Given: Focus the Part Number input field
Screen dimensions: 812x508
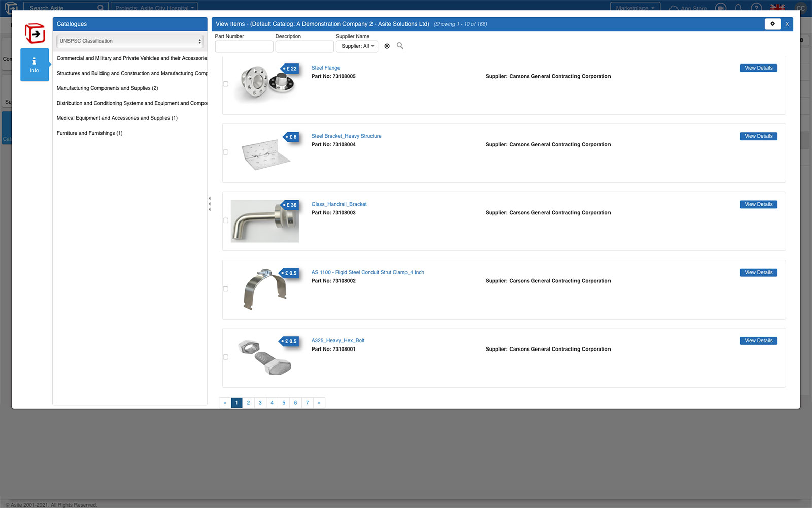Looking at the screenshot, I should coord(244,47).
